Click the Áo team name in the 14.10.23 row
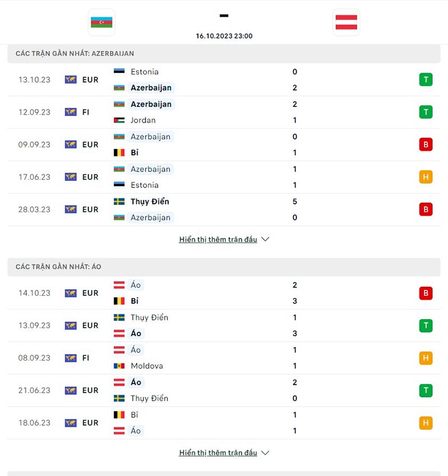 [135, 285]
